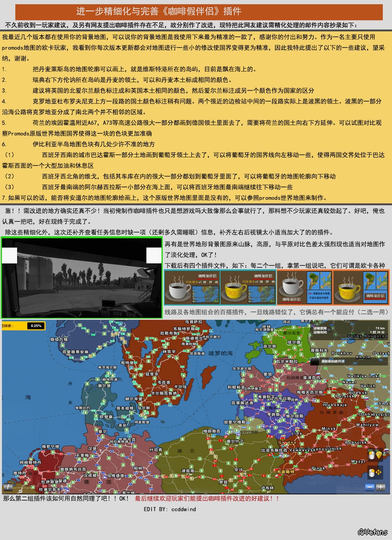
Task: Click the Grodno label highlighted in yellow
Action: 287,443
